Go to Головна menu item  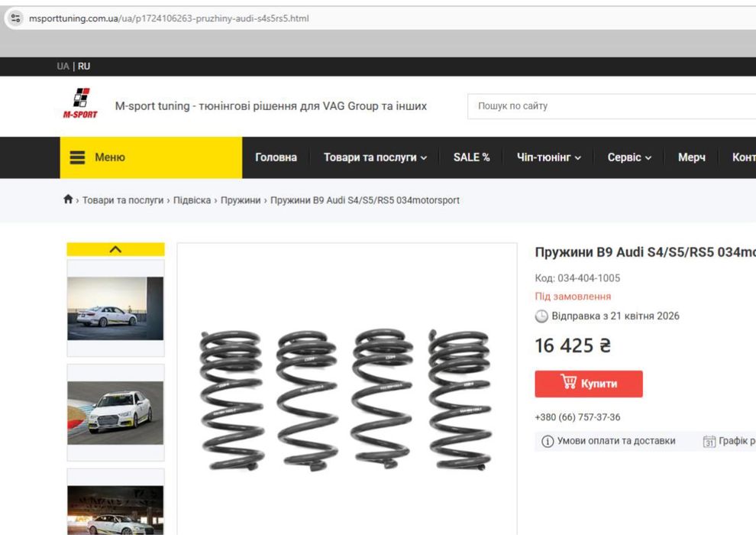[x=276, y=157]
